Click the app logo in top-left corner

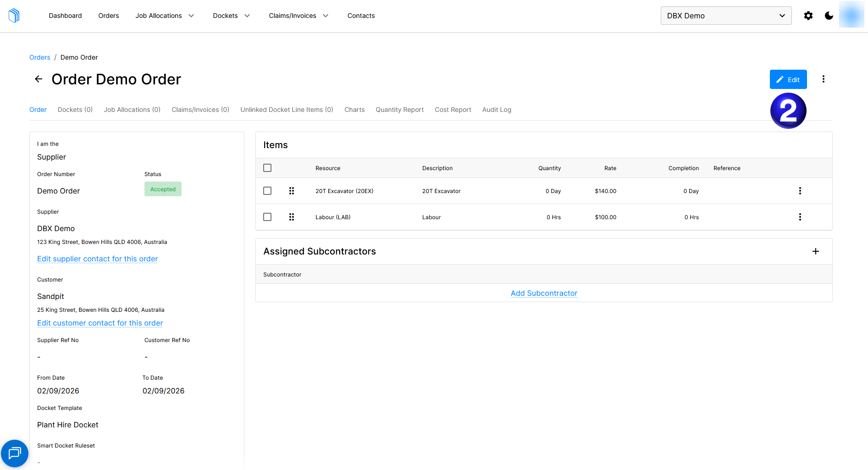point(14,16)
